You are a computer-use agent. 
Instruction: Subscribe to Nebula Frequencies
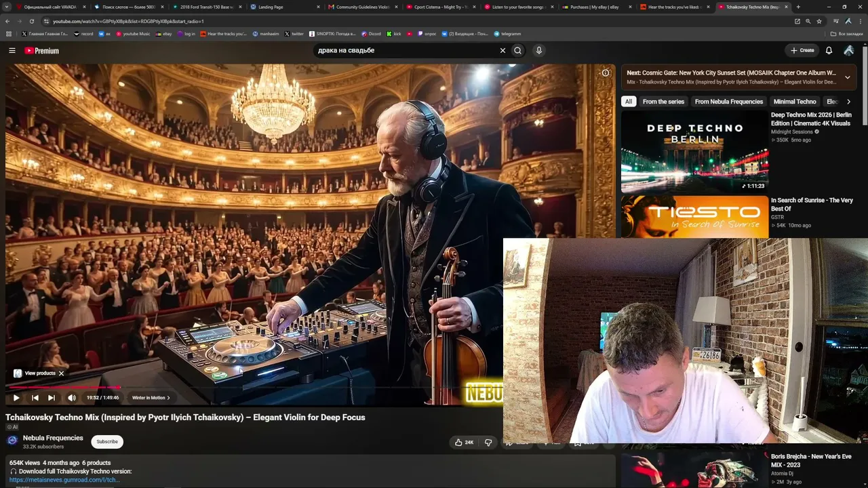point(107,442)
